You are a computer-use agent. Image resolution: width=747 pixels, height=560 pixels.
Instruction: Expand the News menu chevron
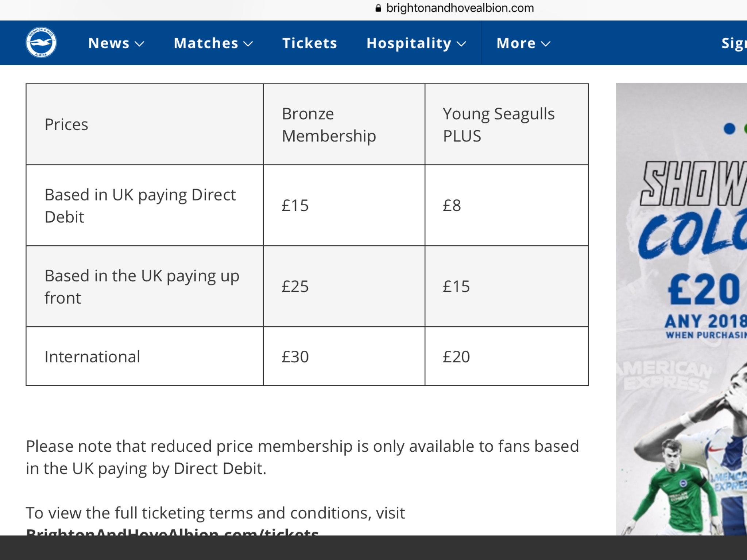139,44
